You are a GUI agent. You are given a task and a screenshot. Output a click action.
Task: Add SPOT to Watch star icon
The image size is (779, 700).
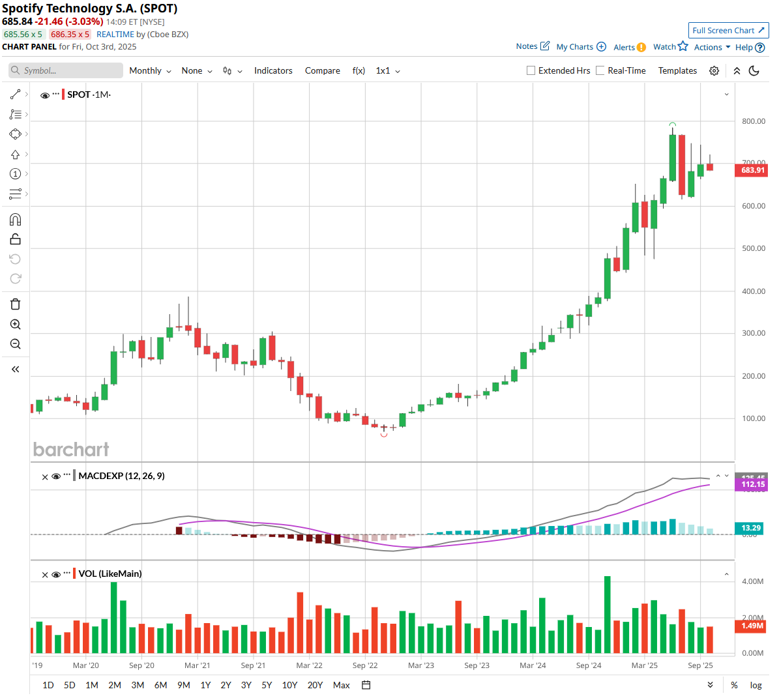pos(683,46)
